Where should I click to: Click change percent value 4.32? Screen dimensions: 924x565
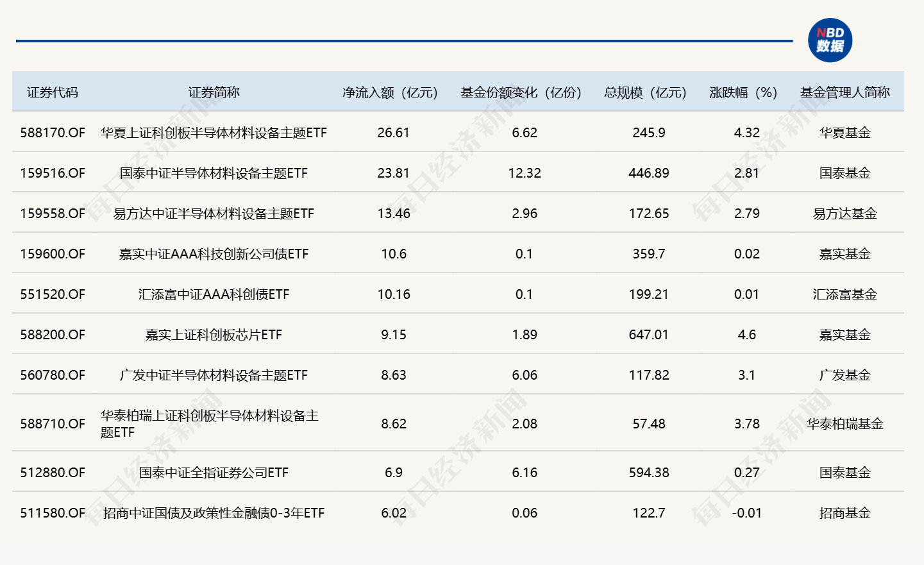pos(747,133)
